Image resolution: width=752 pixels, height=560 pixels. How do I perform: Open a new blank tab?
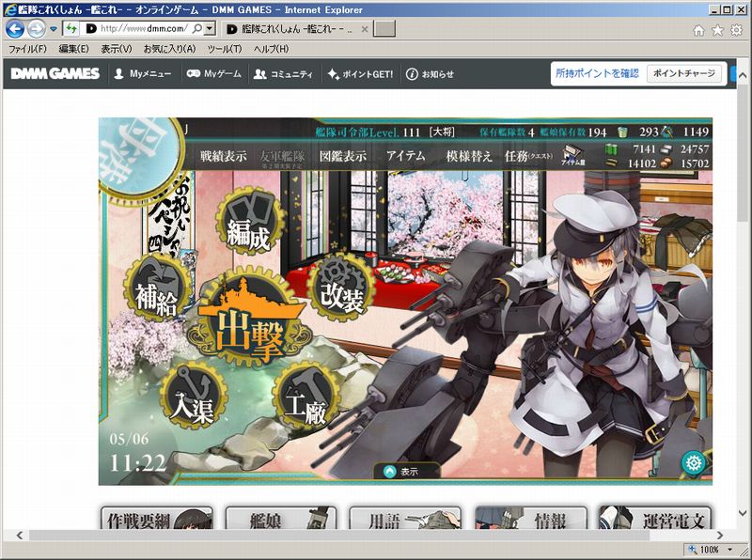[384, 29]
